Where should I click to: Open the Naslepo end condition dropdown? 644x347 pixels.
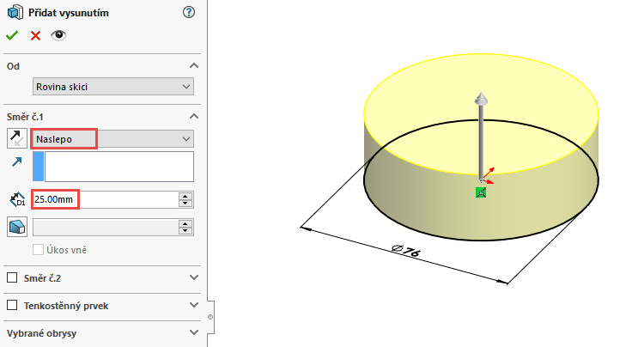[x=113, y=139]
